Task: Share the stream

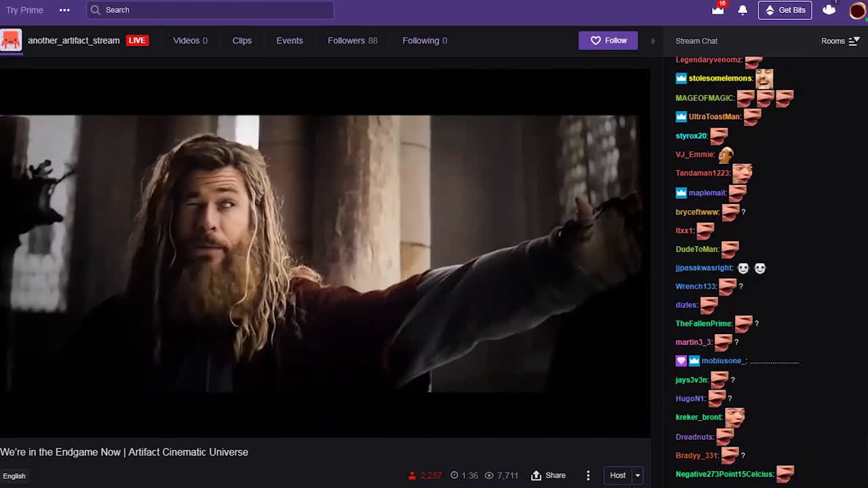Action: [548, 475]
